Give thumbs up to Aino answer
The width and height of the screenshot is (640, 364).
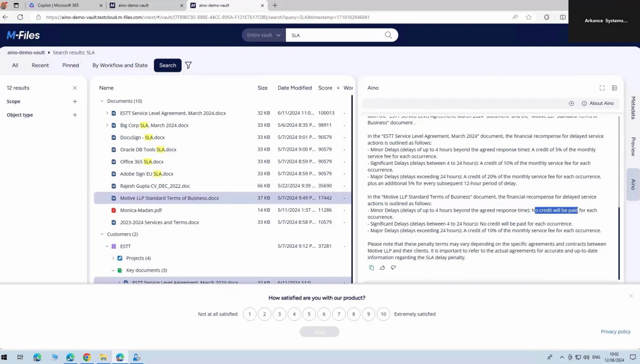[x=382, y=268]
